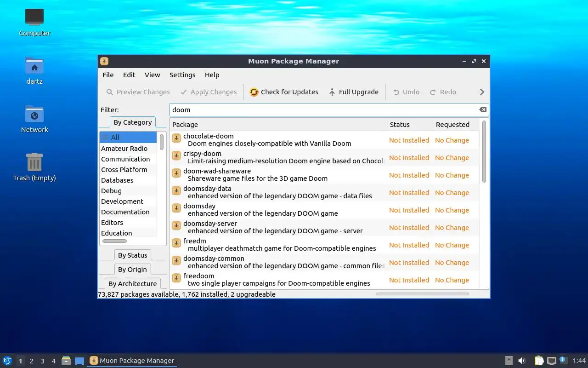Switch to workspace 2
Image resolution: width=588 pixels, height=368 pixels.
tap(31, 361)
